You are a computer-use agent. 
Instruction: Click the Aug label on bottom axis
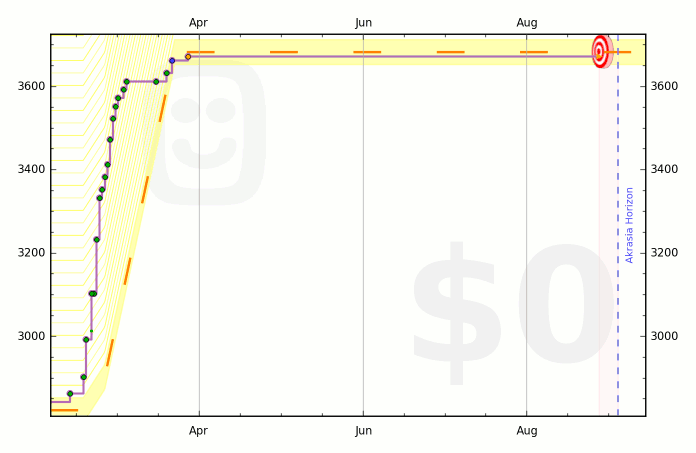(527, 430)
